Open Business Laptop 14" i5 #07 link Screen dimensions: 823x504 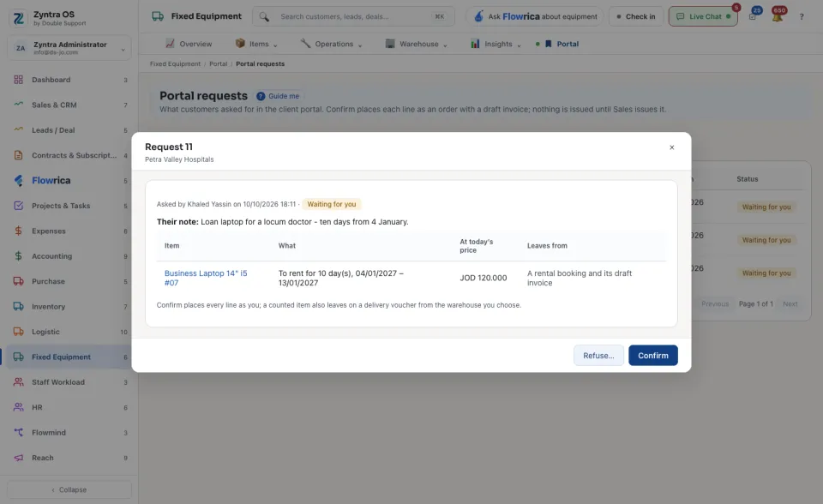click(x=205, y=278)
